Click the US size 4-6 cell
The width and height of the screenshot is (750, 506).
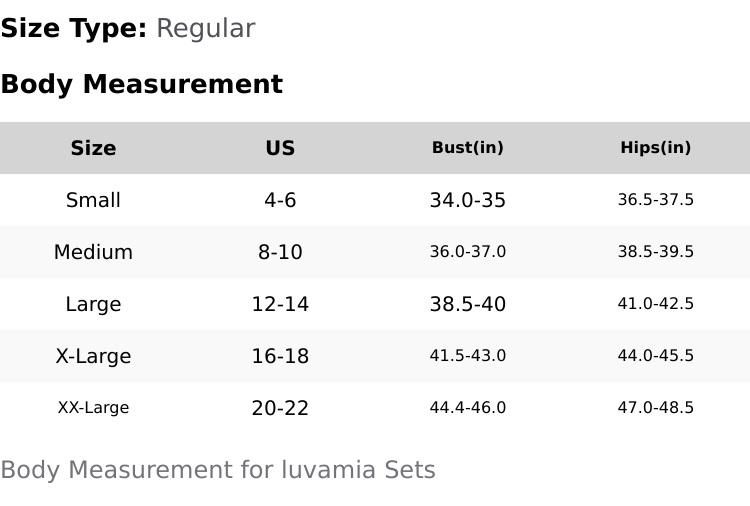point(280,200)
